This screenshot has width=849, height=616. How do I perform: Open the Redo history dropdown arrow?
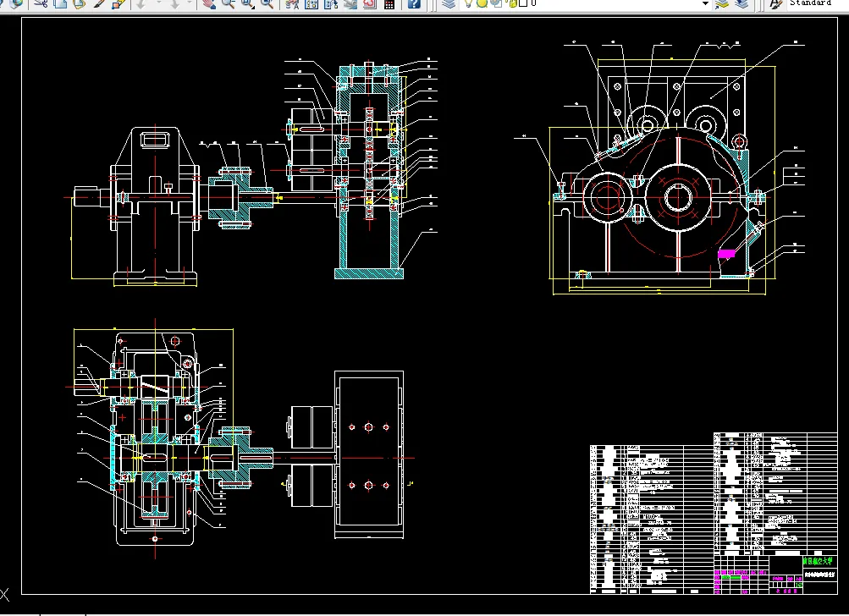189,3
